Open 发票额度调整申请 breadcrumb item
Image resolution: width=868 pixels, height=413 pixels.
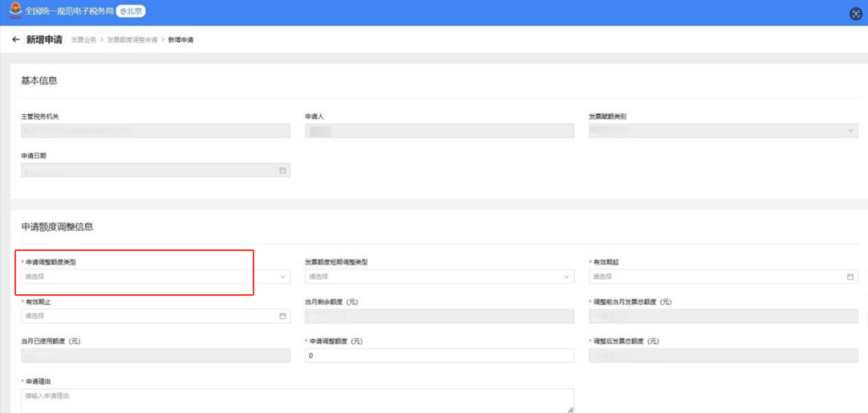tap(132, 40)
